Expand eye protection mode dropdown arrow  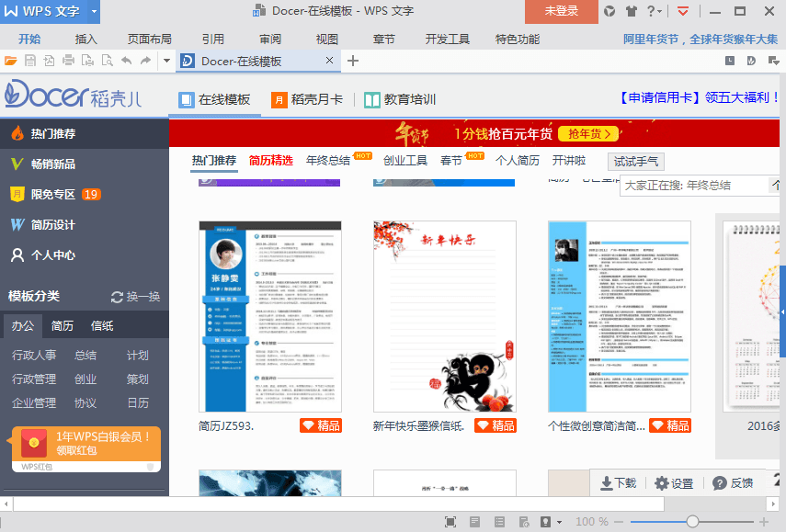pyautogui.click(x=560, y=522)
